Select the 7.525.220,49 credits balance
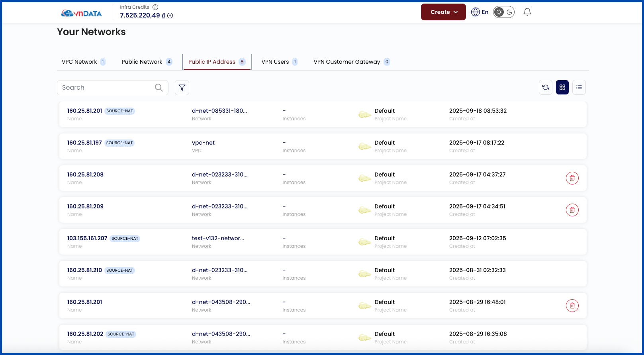 (143, 16)
